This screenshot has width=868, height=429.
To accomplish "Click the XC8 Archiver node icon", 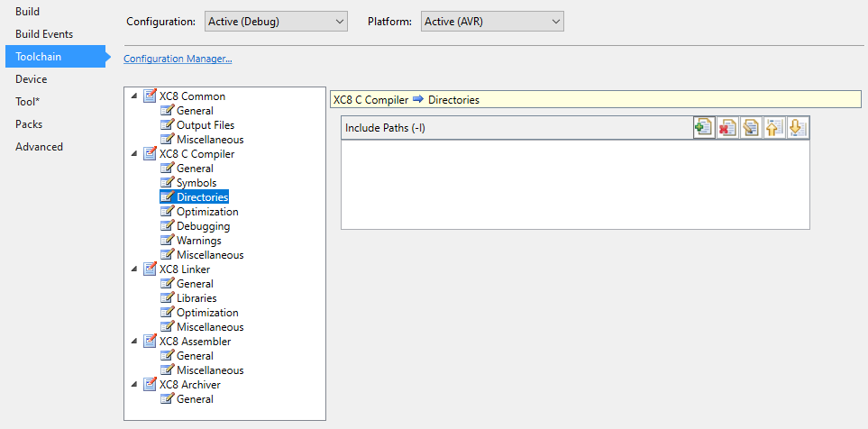I will (150, 385).
